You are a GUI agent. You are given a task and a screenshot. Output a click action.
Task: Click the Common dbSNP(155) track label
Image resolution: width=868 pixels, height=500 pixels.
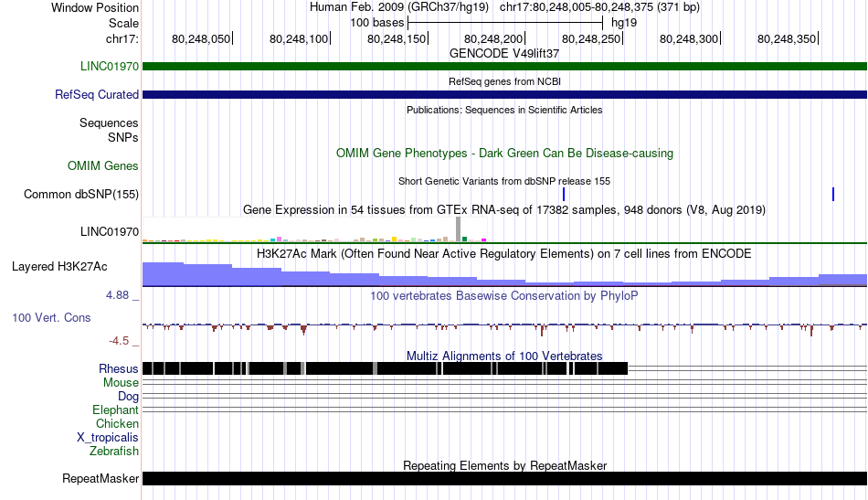[x=80, y=194]
